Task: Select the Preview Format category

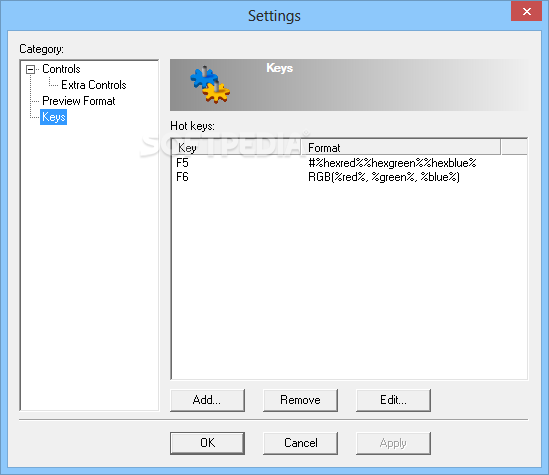Action: coord(78,101)
